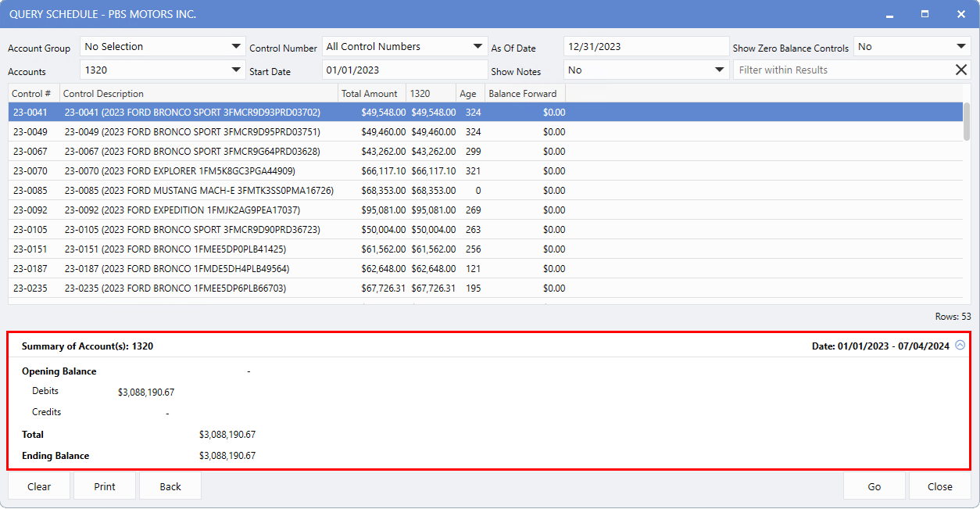980x509 pixels.
Task: Click the Filter within Results field
Action: pos(843,70)
